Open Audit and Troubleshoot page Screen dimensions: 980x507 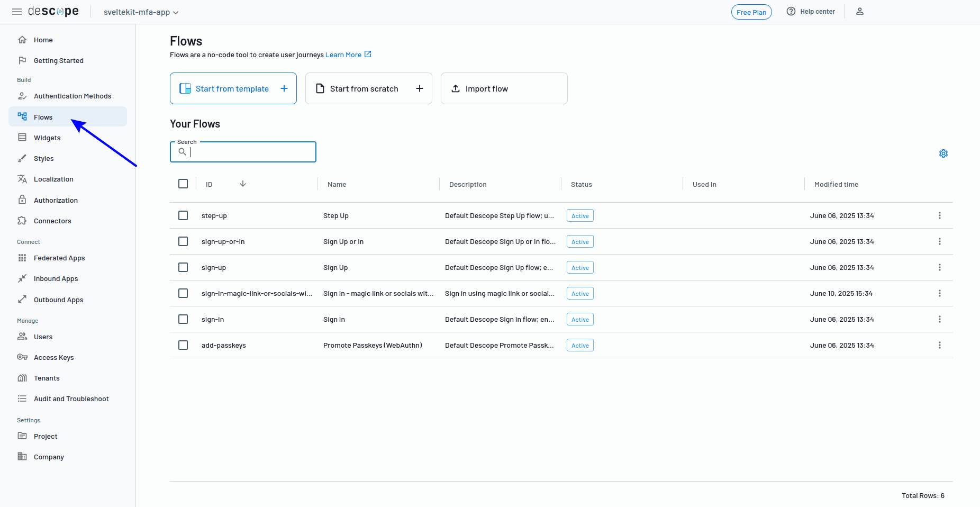[x=71, y=399]
